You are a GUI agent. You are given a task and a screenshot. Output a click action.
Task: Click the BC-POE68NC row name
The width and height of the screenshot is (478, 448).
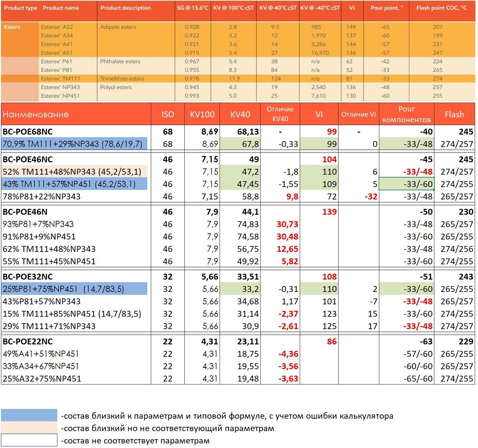pyautogui.click(x=28, y=132)
